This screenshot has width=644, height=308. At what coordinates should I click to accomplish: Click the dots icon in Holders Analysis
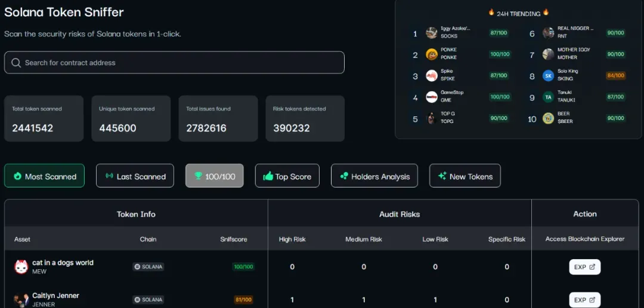click(x=344, y=176)
